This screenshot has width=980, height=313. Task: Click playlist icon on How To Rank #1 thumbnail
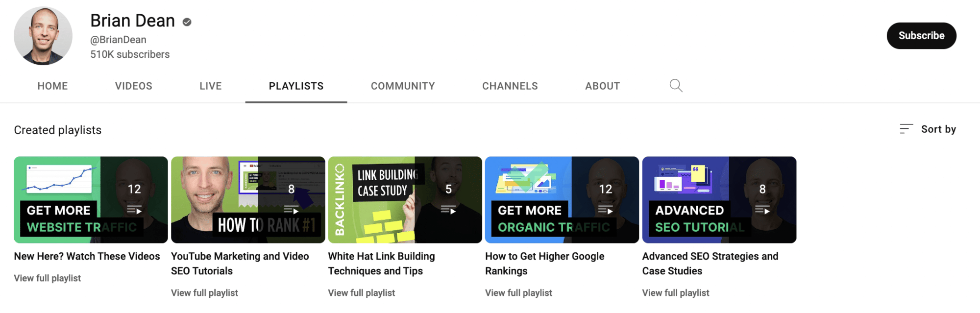point(291,210)
